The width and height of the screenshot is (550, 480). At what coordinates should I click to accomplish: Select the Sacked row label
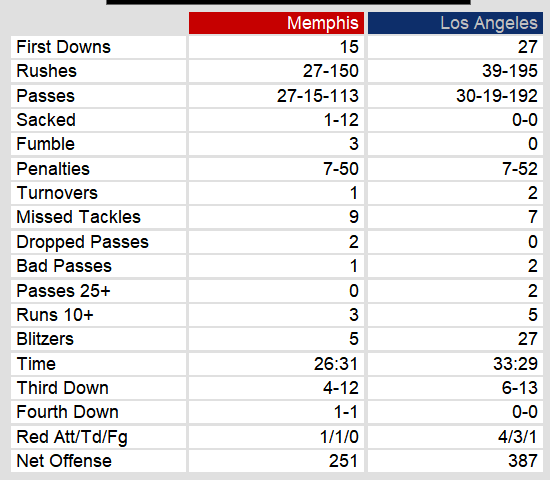pos(46,120)
